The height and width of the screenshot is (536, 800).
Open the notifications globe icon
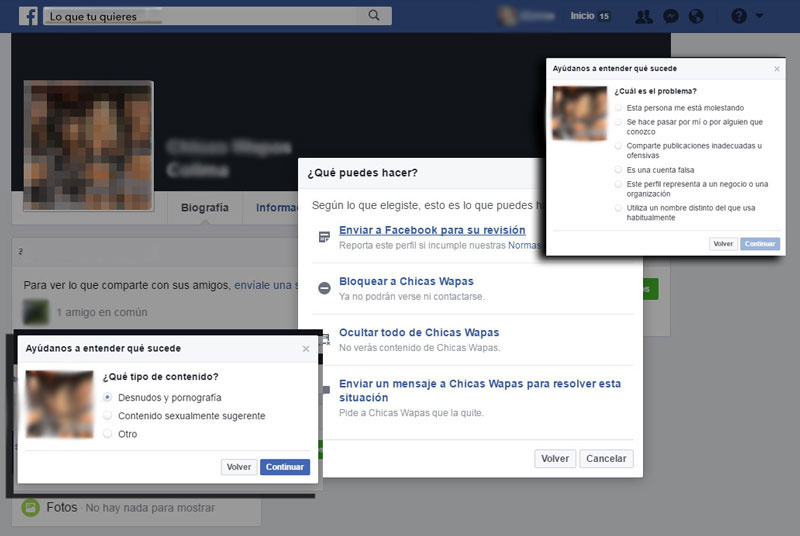pos(696,16)
